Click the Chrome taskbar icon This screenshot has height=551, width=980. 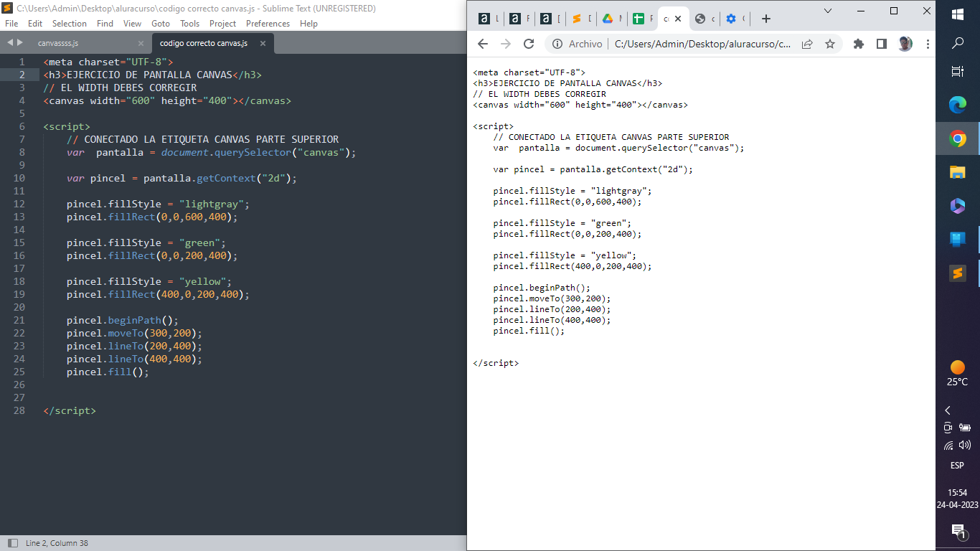point(958,138)
